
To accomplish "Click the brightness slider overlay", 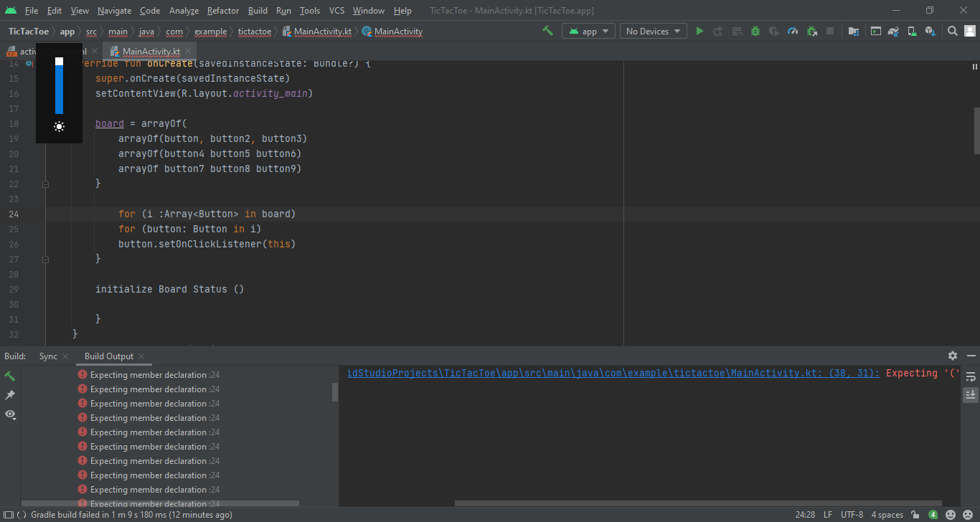I will pos(59,86).
